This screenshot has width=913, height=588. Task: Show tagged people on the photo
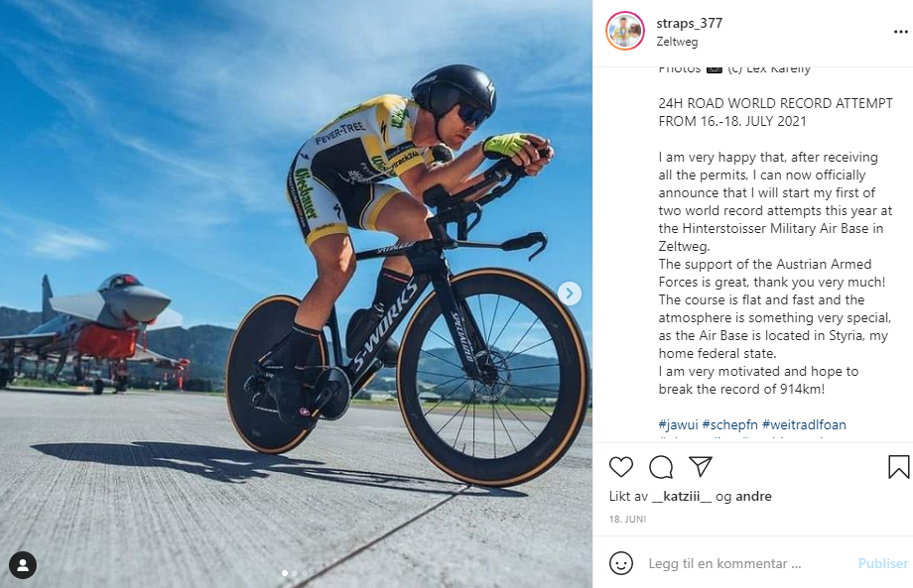[22, 565]
